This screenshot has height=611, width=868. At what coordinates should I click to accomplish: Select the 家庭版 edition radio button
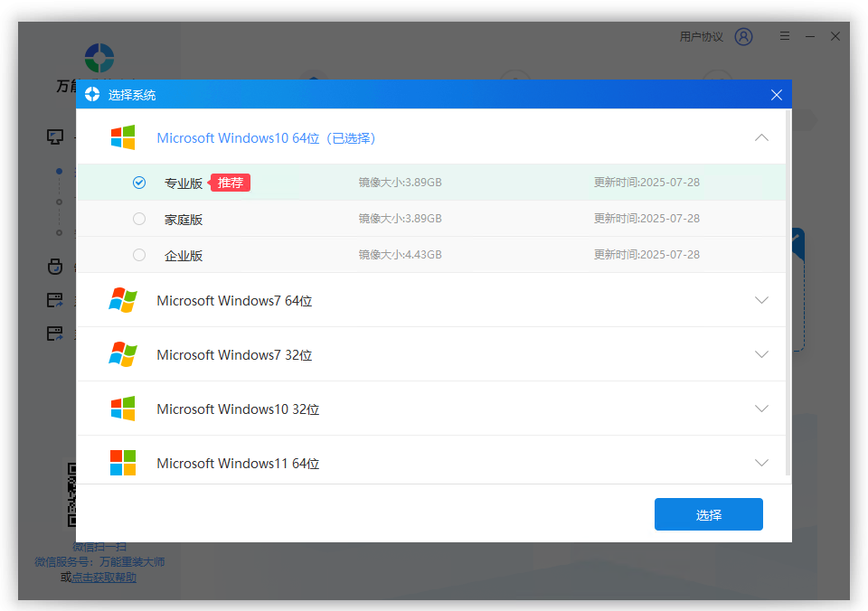point(139,219)
